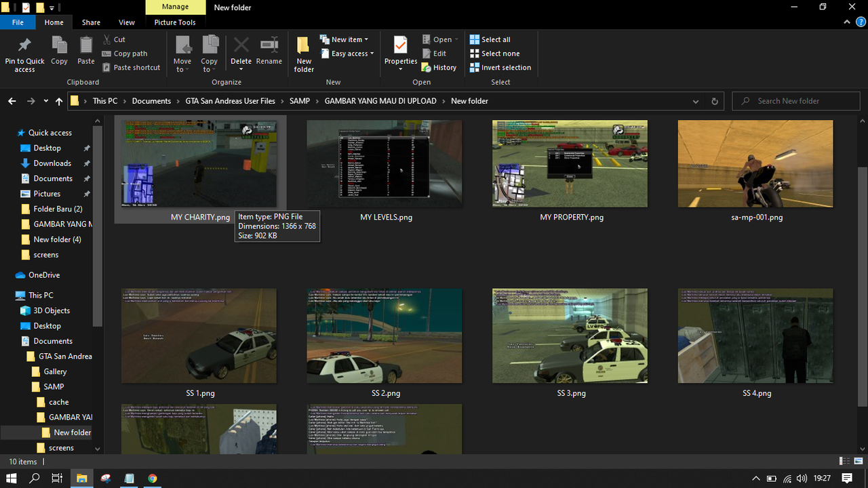Open Picture Tools tab
The height and width of the screenshot is (488, 868).
click(175, 22)
